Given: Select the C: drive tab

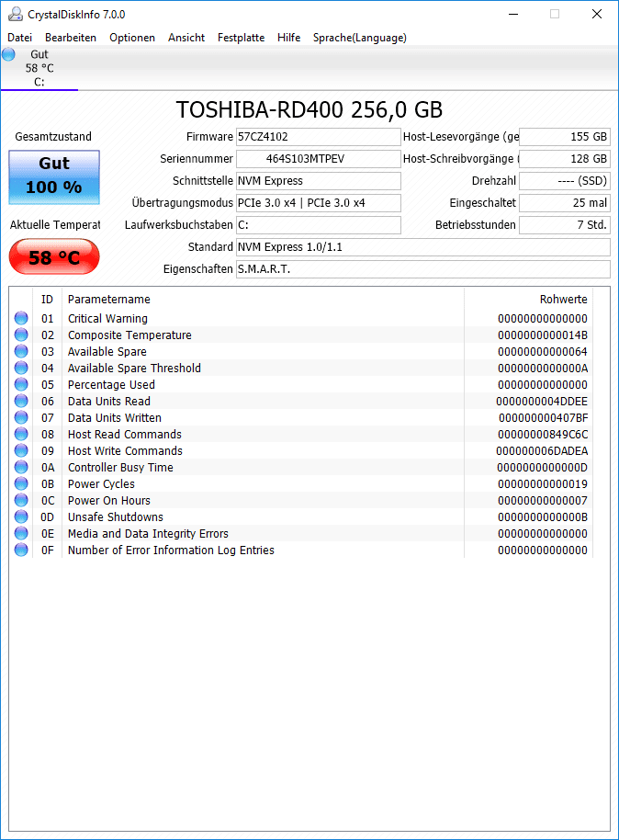Looking at the screenshot, I should click(x=39, y=69).
